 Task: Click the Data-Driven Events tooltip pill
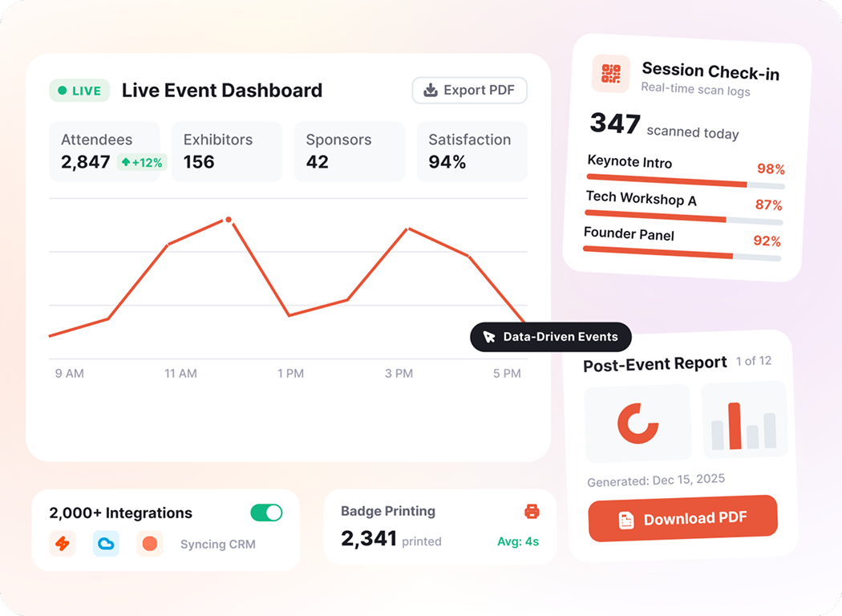tap(551, 337)
